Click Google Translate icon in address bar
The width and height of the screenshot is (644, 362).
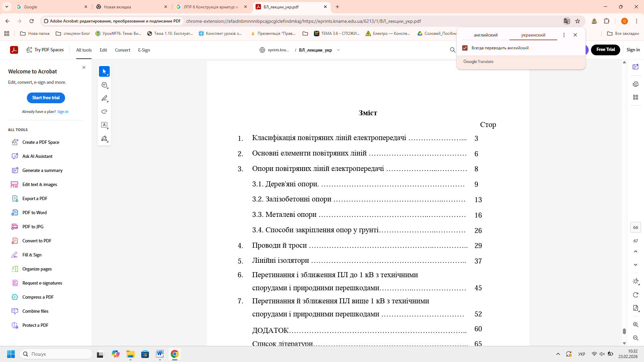point(567,21)
